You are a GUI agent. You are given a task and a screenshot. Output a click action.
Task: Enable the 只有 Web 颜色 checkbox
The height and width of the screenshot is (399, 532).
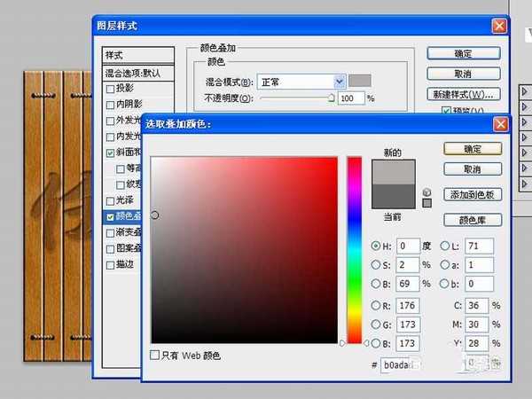156,355
